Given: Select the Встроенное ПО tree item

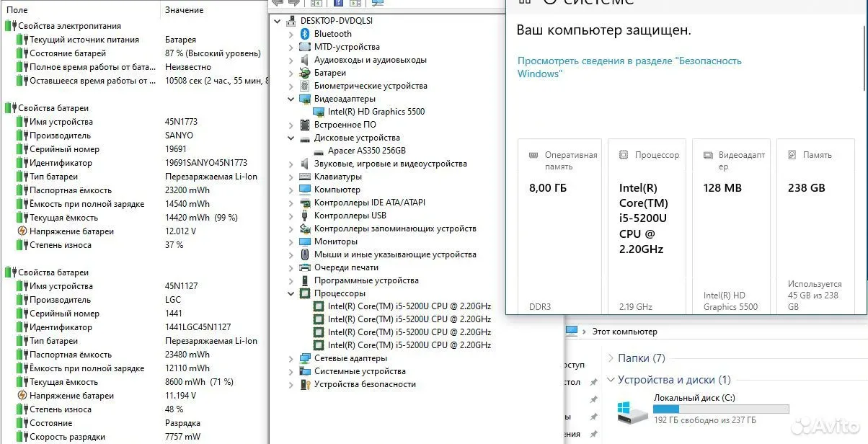Looking at the screenshot, I should [345, 125].
